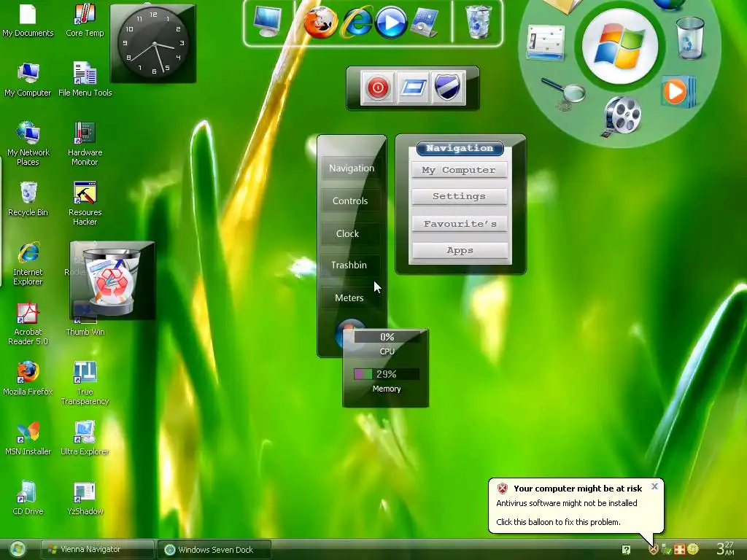The image size is (747, 560).
Task: Click the analog clock widget
Action: 153,44
